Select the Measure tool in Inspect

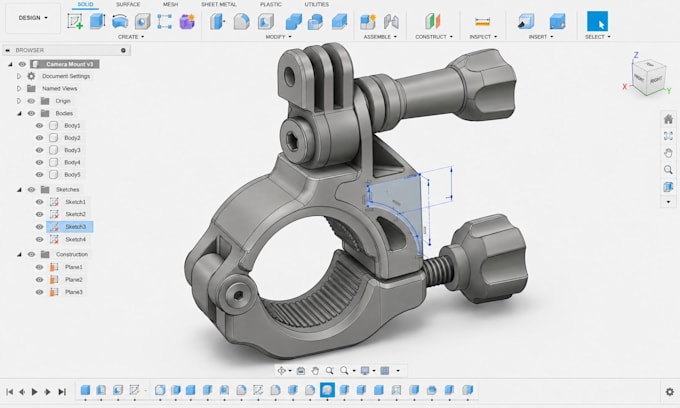point(482,21)
